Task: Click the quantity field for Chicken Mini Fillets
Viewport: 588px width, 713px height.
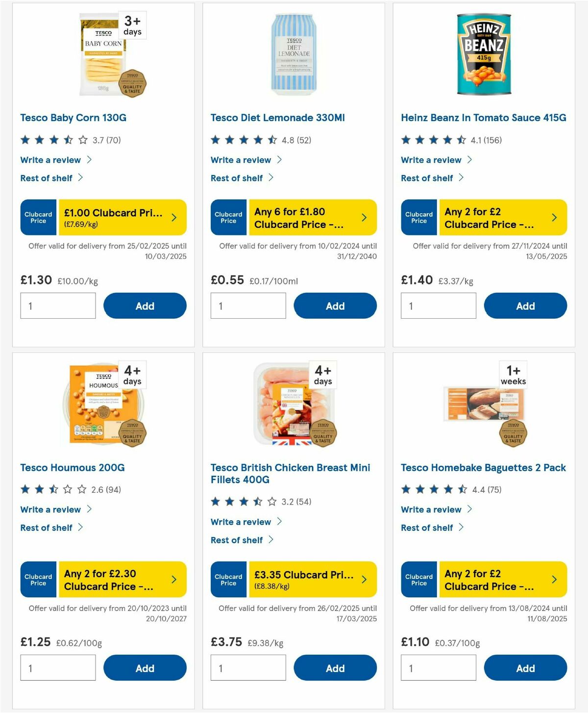Action: point(248,667)
